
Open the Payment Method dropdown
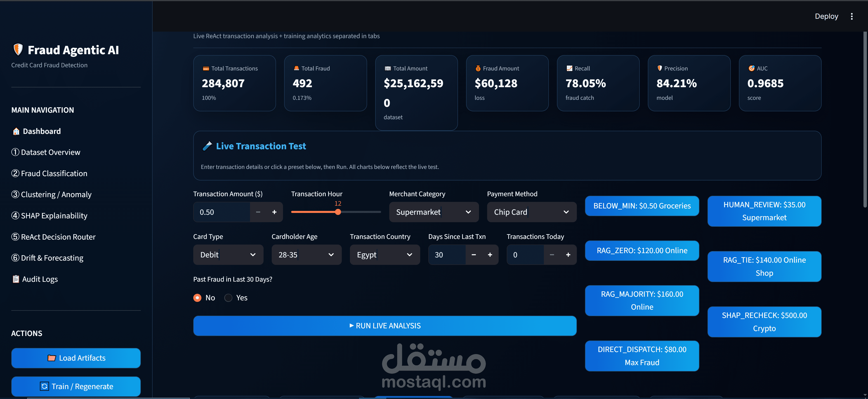(x=531, y=212)
